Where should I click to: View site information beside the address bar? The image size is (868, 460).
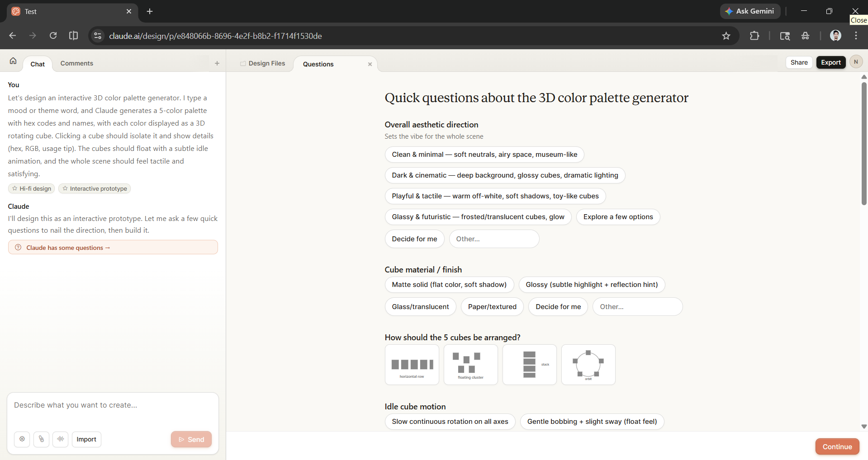pos(97,36)
